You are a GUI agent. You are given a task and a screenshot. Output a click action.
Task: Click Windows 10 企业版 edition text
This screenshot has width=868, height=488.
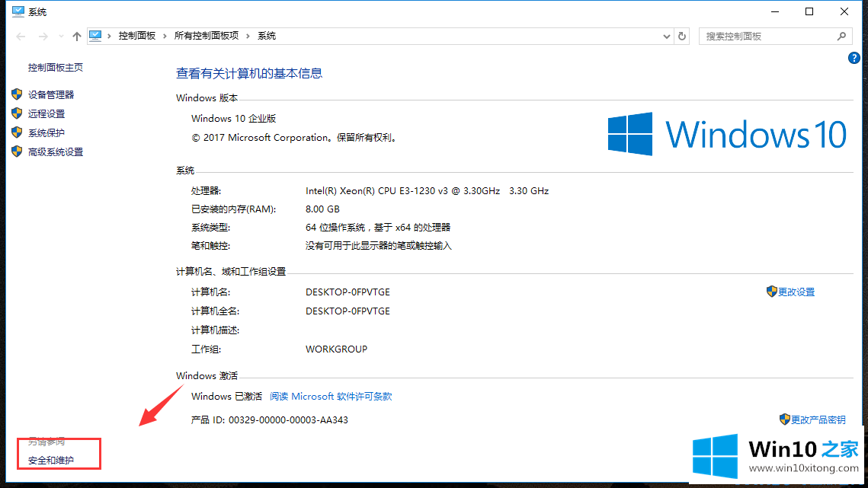click(234, 119)
